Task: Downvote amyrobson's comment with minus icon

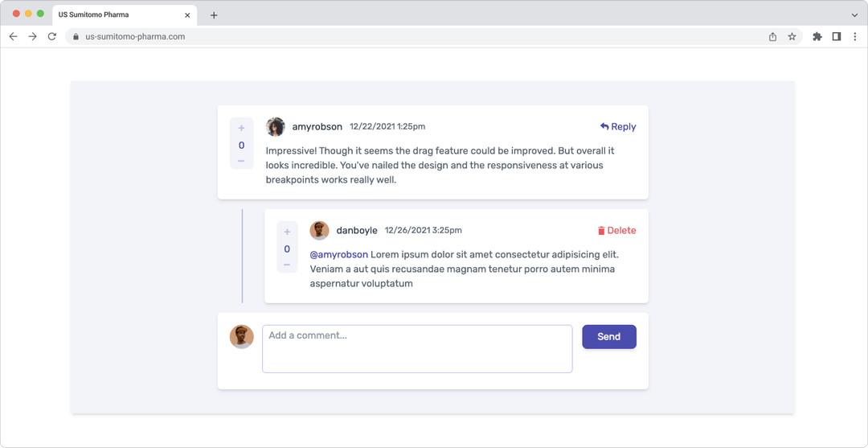Action: [x=241, y=161]
